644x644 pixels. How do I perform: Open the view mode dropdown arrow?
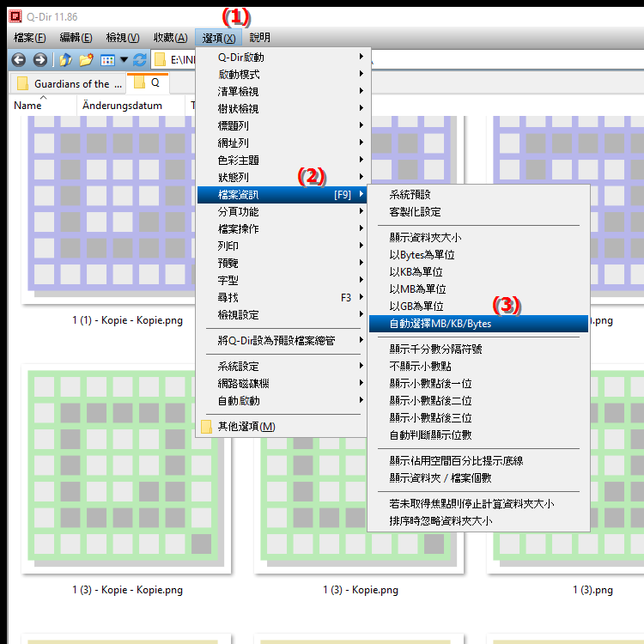pyautogui.click(x=124, y=60)
